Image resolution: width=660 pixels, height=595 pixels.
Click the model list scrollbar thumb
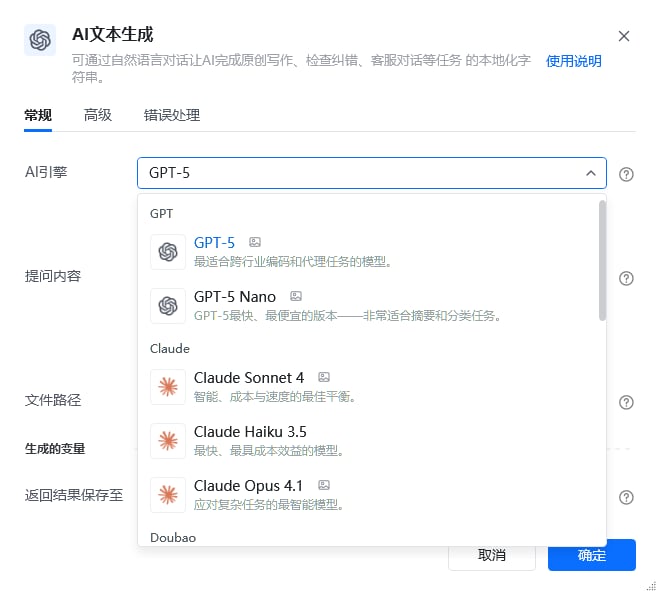602,261
